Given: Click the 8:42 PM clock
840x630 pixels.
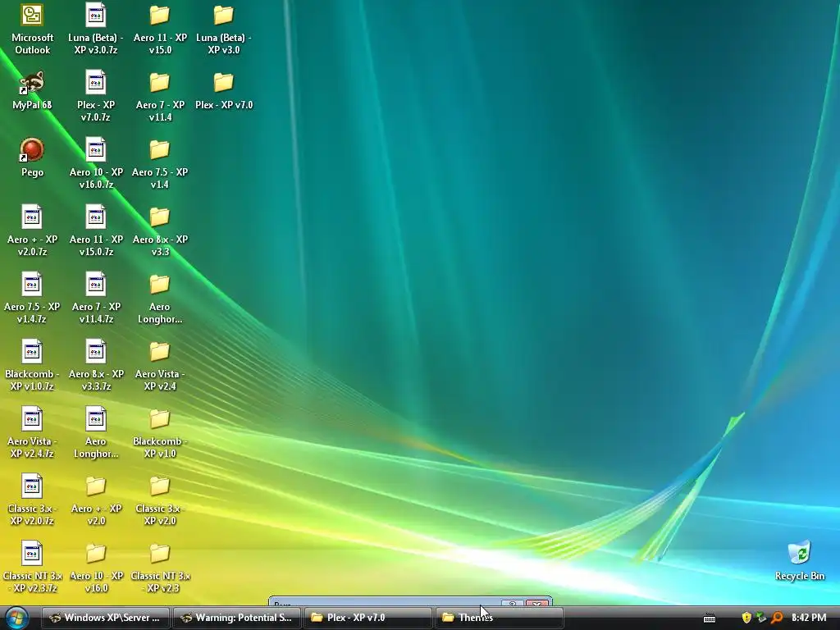Looking at the screenshot, I should coord(809,618).
